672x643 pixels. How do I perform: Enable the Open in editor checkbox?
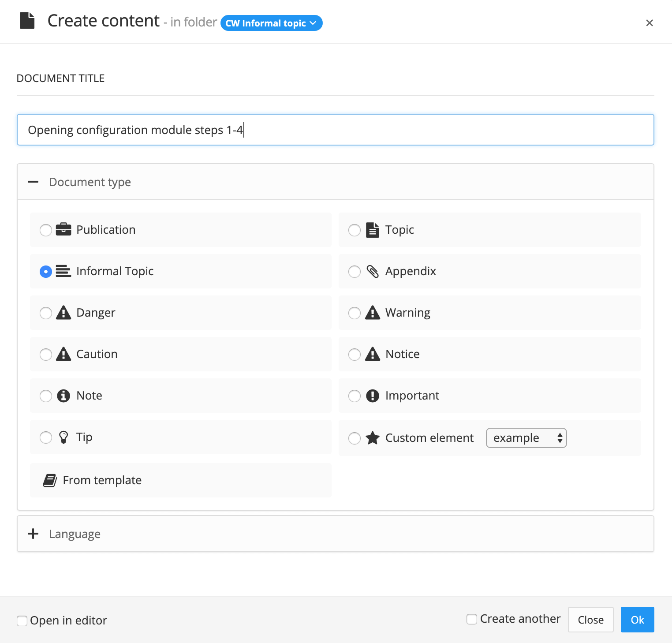(x=22, y=620)
